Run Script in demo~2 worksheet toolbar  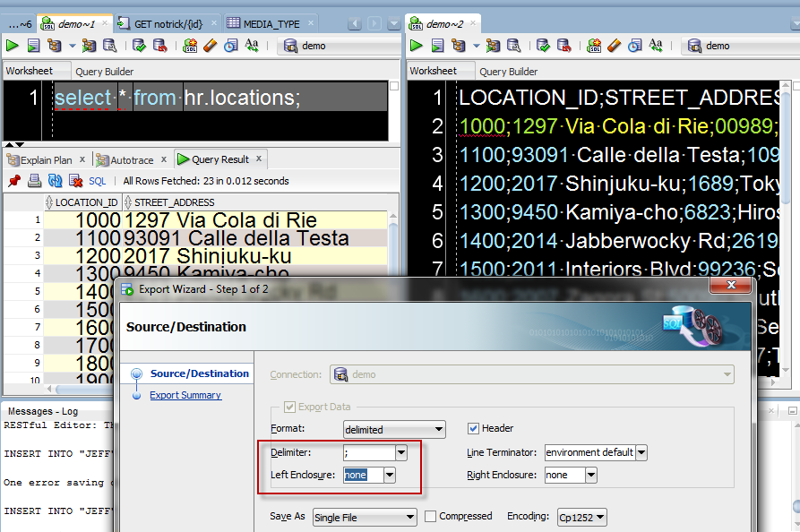[437, 46]
